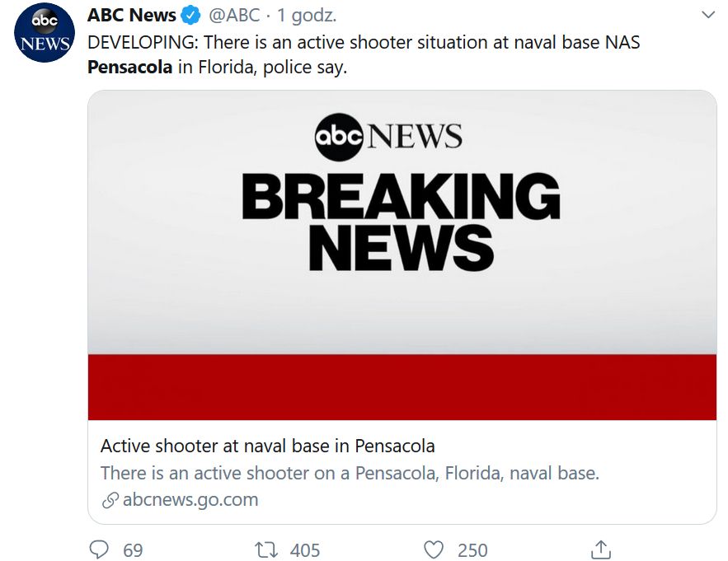Screen dimensions: 728x561
Task: Like the tweet with heart icon
Action: [x=434, y=549]
